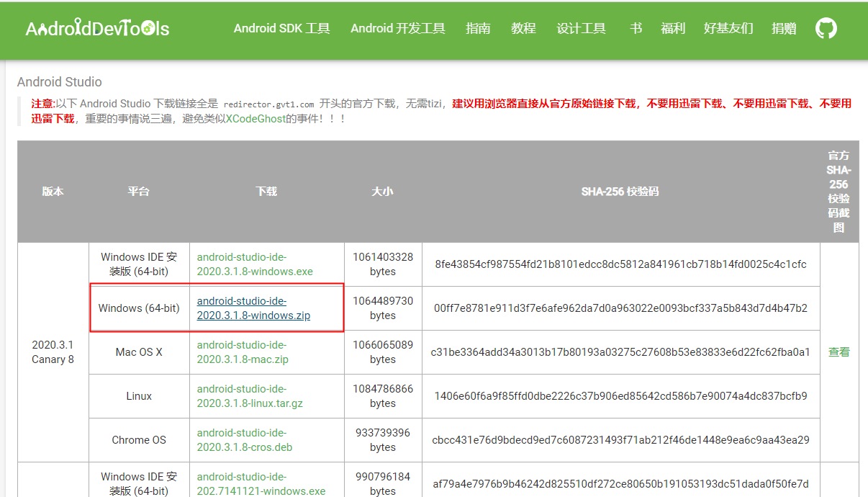Open the GitHub icon in the navbar
This screenshot has height=497, width=868.
(826, 29)
